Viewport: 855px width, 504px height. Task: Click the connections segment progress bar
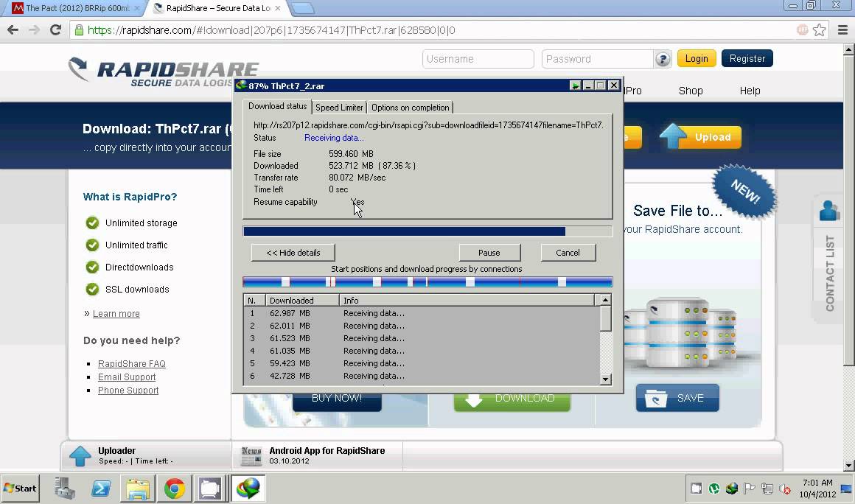coord(427,281)
